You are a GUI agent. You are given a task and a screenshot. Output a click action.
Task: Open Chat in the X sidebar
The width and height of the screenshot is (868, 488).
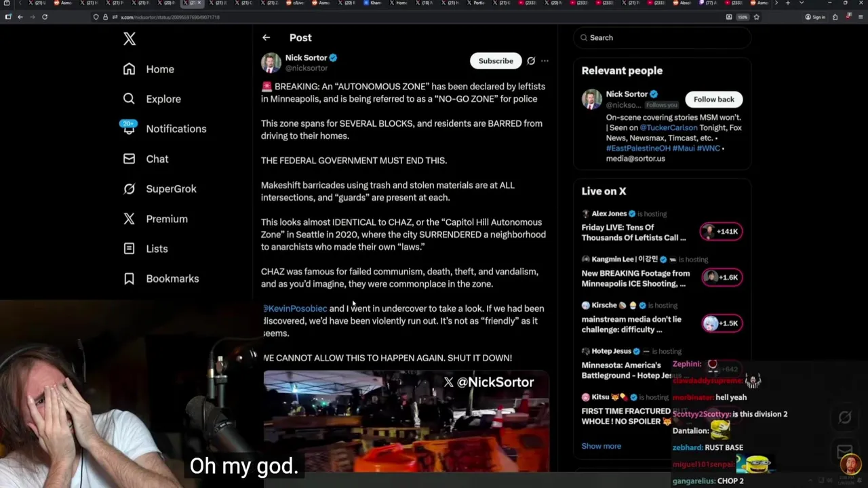[x=145, y=159]
